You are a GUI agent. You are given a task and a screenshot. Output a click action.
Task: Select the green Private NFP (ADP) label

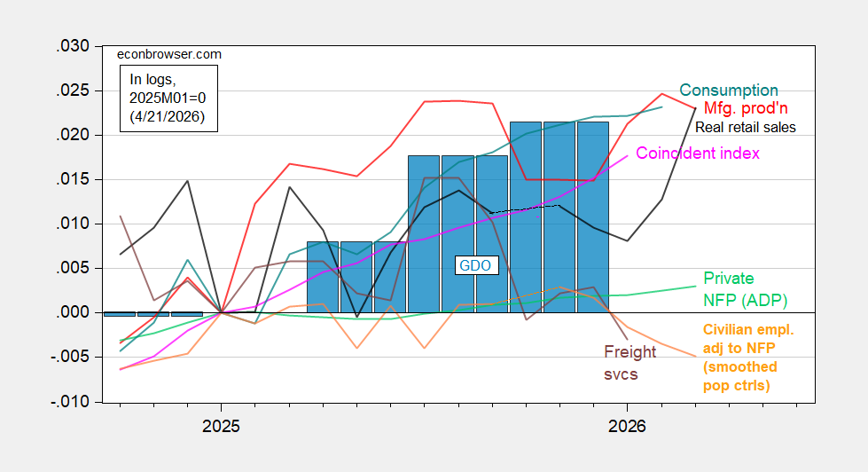(745, 288)
